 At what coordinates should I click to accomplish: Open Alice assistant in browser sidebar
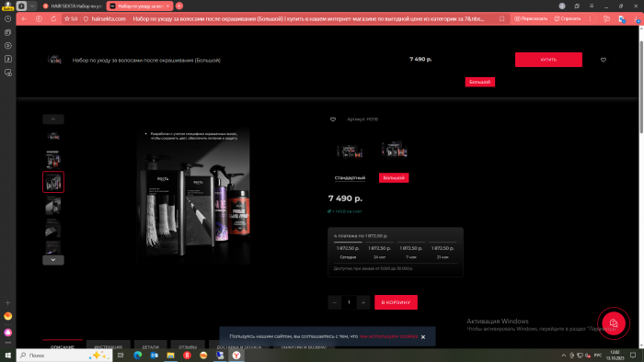pos(7,332)
